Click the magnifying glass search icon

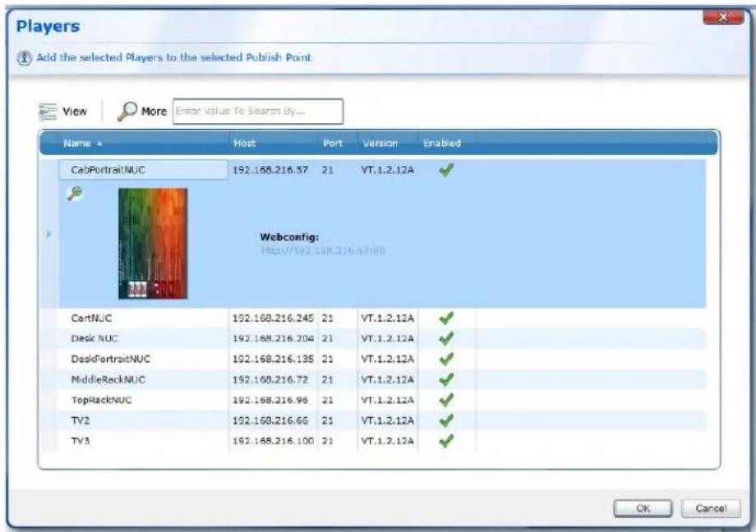pyautogui.click(x=127, y=112)
